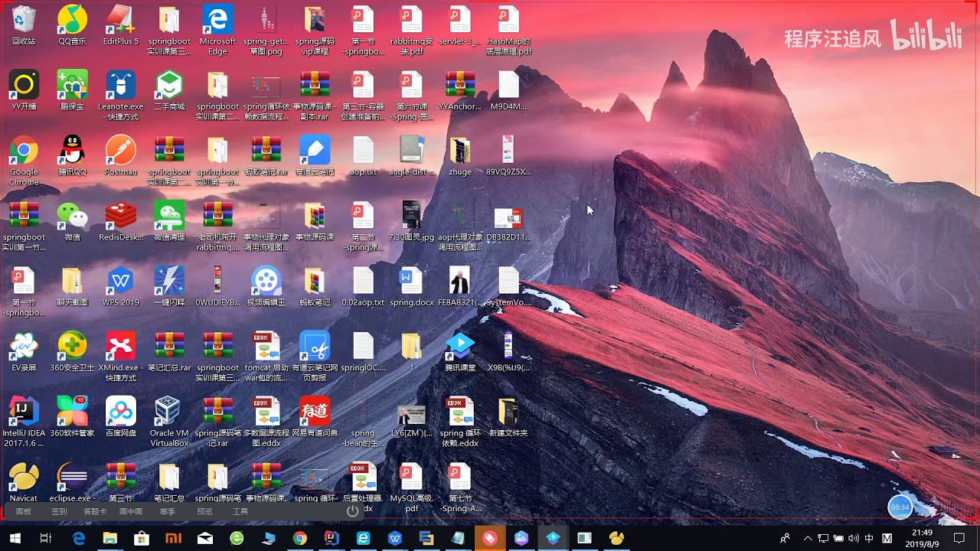
Task: Open Microsoft Store from the taskbar
Action: coord(142,539)
